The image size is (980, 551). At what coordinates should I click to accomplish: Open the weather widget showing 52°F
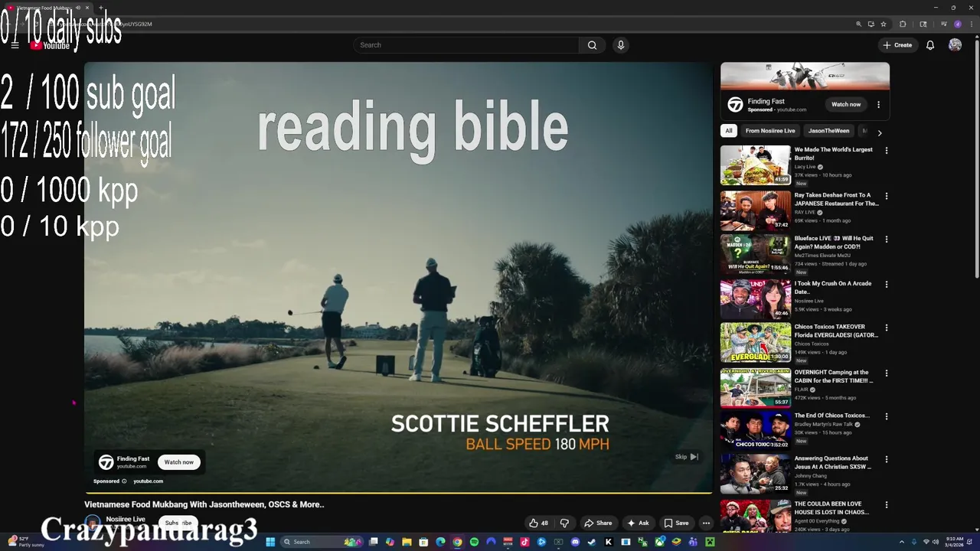(x=24, y=542)
